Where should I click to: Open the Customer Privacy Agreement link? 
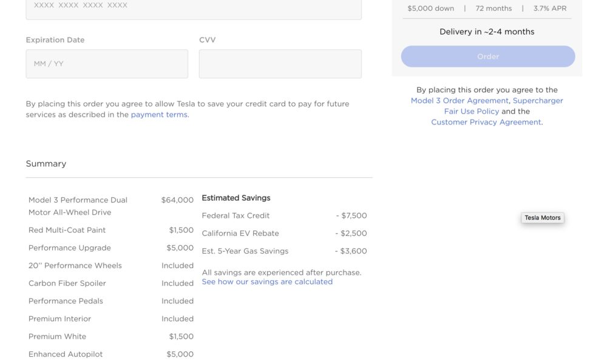[486, 122]
